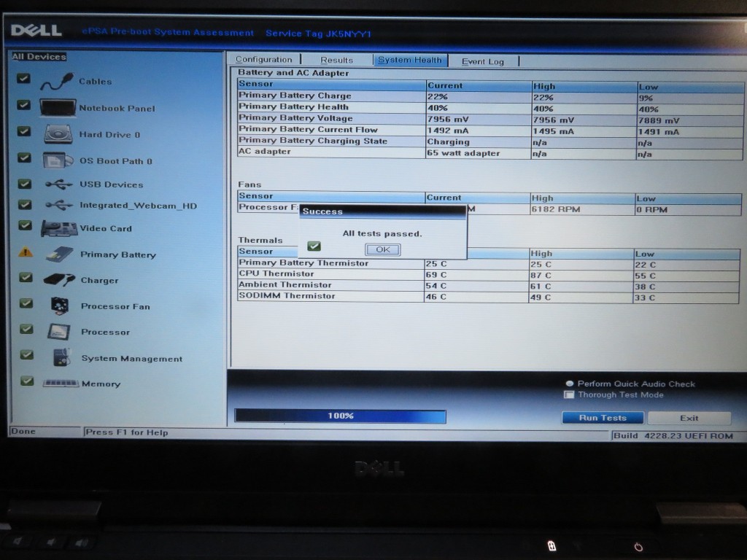Select the Memory module icon
Image resolution: width=747 pixels, height=560 pixels.
[x=61, y=383]
